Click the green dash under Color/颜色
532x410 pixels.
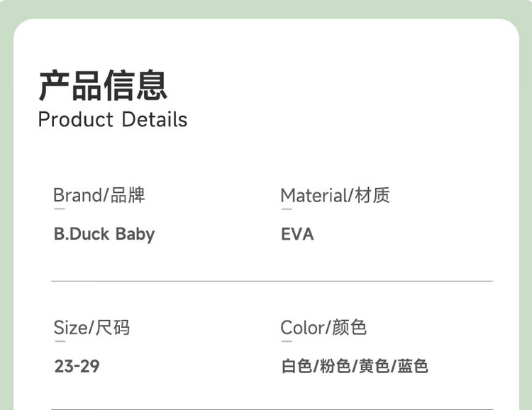click(287, 341)
